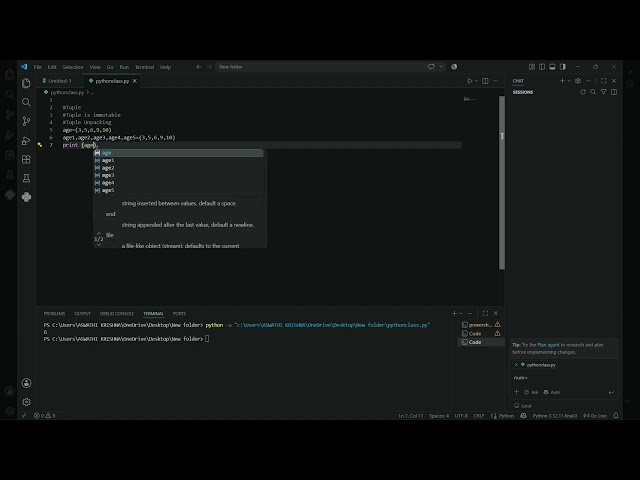Expand new chat dropdown arrow
The width and height of the screenshot is (640, 480).
pos(569,81)
